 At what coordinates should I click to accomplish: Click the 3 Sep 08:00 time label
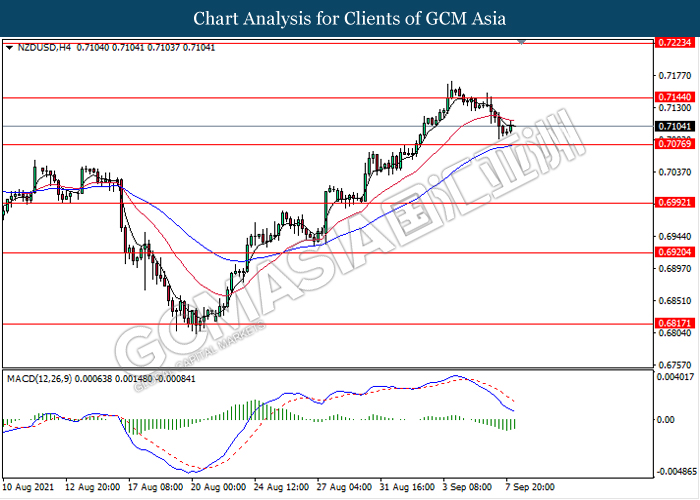pos(467,487)
